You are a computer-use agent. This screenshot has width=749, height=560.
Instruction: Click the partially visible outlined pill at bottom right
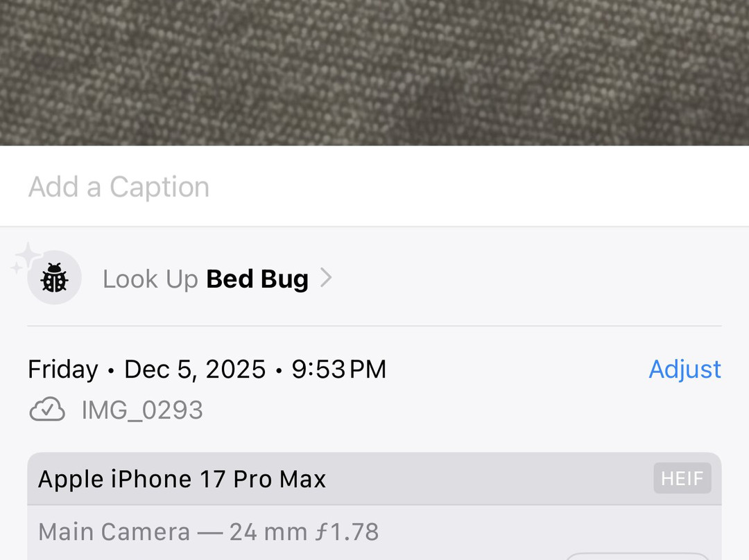point(638,556)
